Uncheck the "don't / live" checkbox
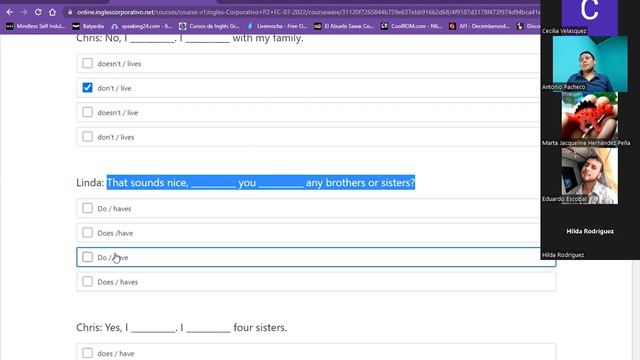The height and width of the screenshot is (360, 640). [x=87, y=88]
